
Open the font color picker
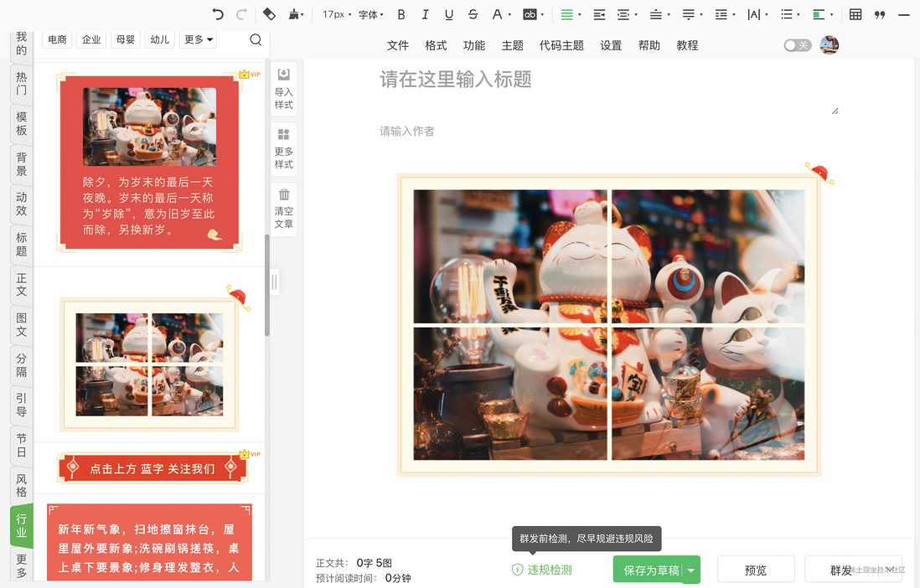tap(500, 15)
